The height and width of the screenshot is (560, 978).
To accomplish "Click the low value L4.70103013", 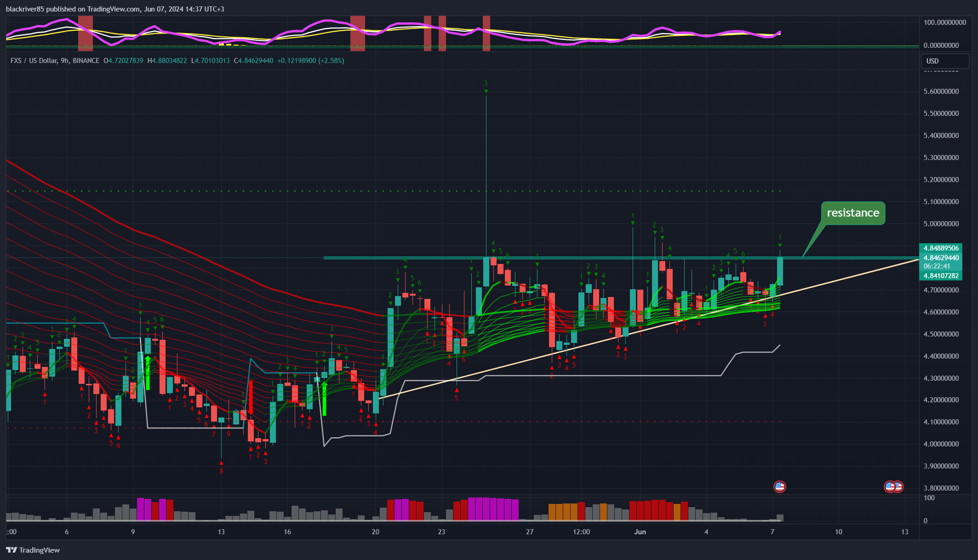I will [210, 61].
